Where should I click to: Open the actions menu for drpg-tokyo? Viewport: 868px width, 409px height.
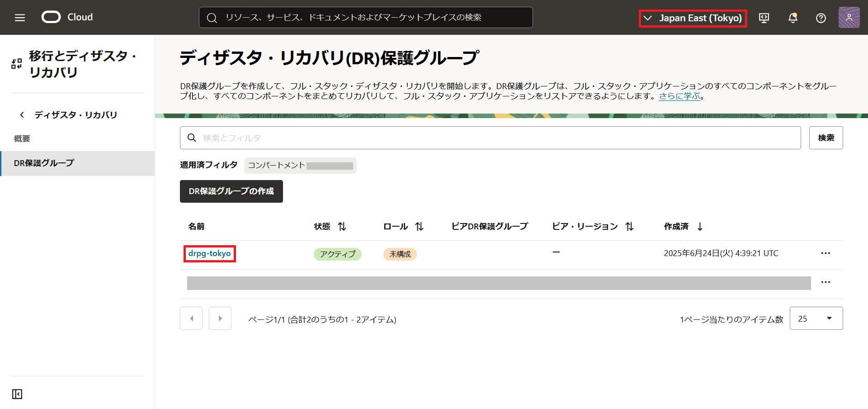click(826, 253)
